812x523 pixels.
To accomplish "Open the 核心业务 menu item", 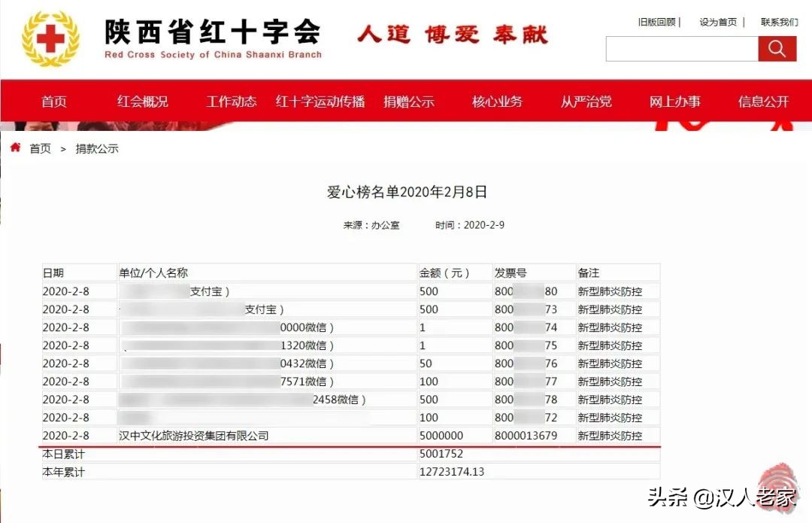I will [x=497, y=100].
